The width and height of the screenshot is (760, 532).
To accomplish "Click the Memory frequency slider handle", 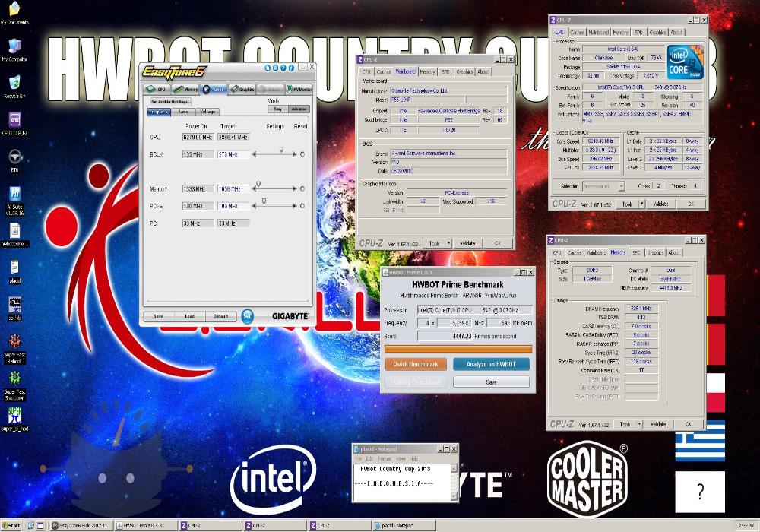I will [x=258, y=184].
